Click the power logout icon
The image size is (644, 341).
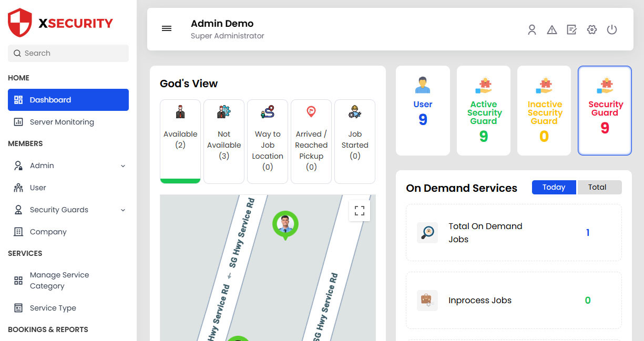(612, 30)
